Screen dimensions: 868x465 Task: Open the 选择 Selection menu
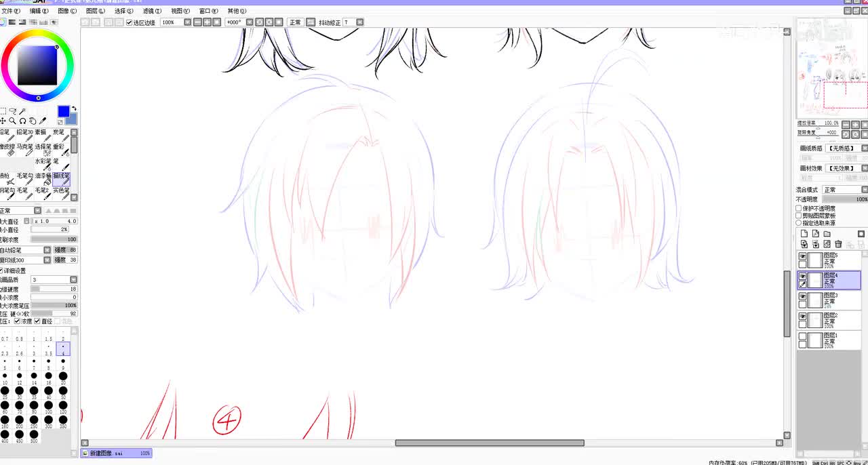[124, 11]
